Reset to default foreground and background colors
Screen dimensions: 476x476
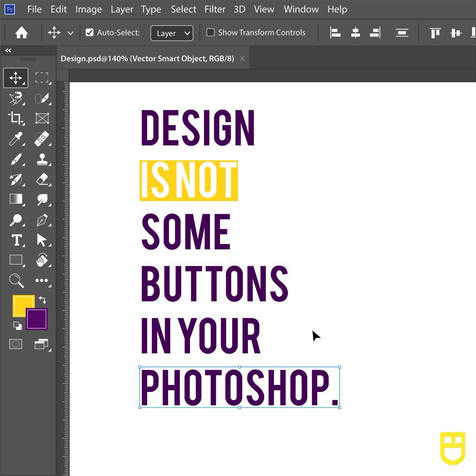coord(17,326)
